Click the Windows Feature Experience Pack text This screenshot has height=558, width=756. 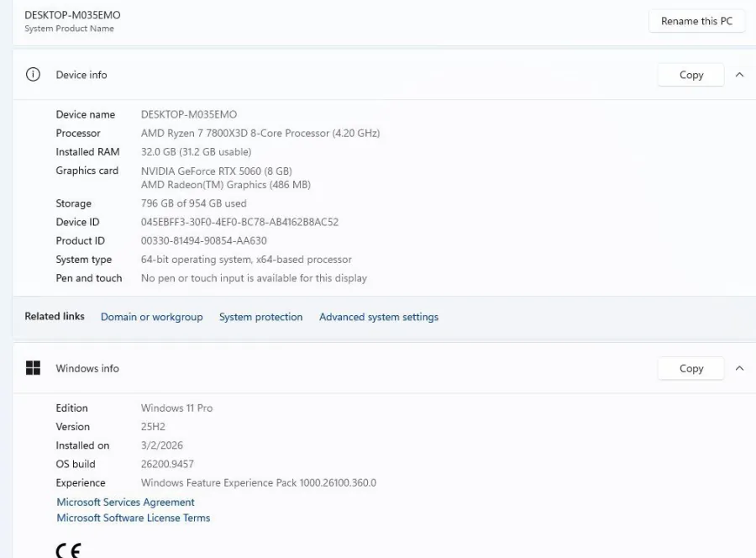(259, 482)
